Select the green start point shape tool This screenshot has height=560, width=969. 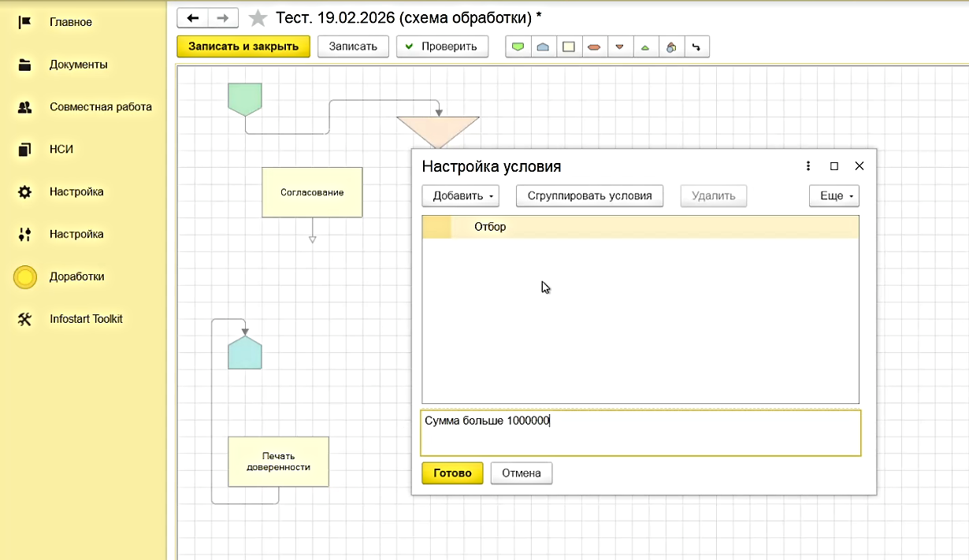[518, 46]
